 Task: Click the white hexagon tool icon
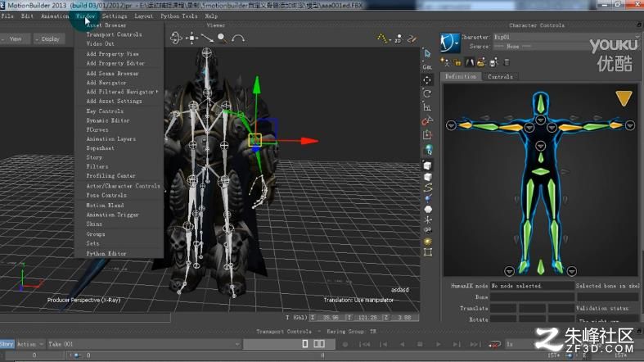point(428,209)
